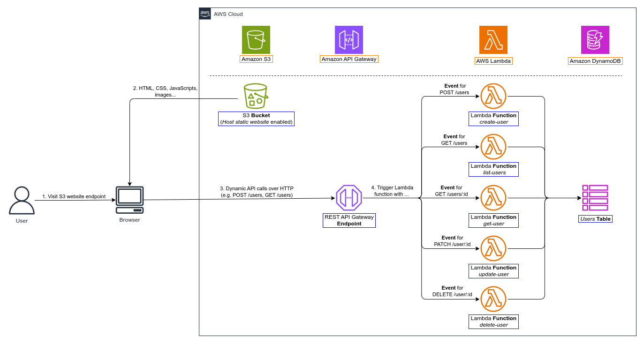This screenshot has width=644, height=344.
Task: Select the 'AWS Lambda' label box
Action: [493, 61]
